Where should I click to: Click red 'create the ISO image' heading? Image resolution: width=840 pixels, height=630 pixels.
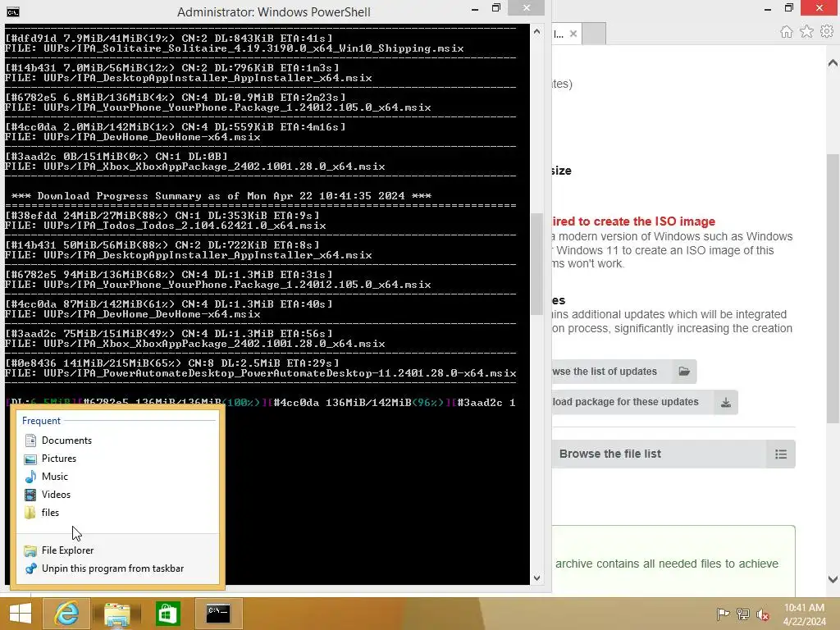point(634,221)
